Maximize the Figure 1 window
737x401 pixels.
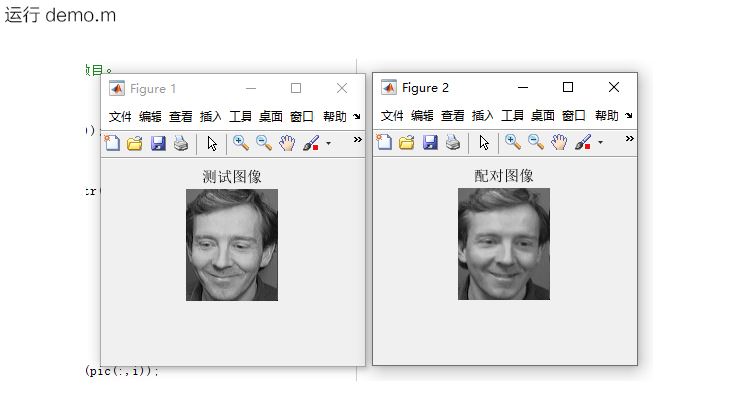click(296, 88)
